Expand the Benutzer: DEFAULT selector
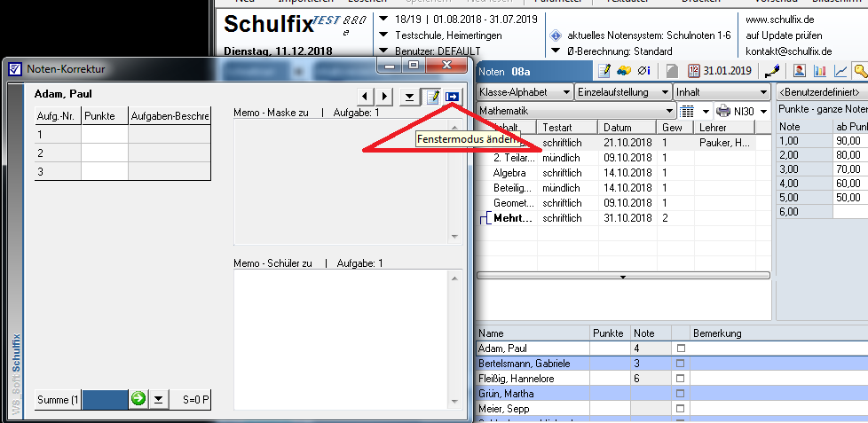 tap(383, 51)
